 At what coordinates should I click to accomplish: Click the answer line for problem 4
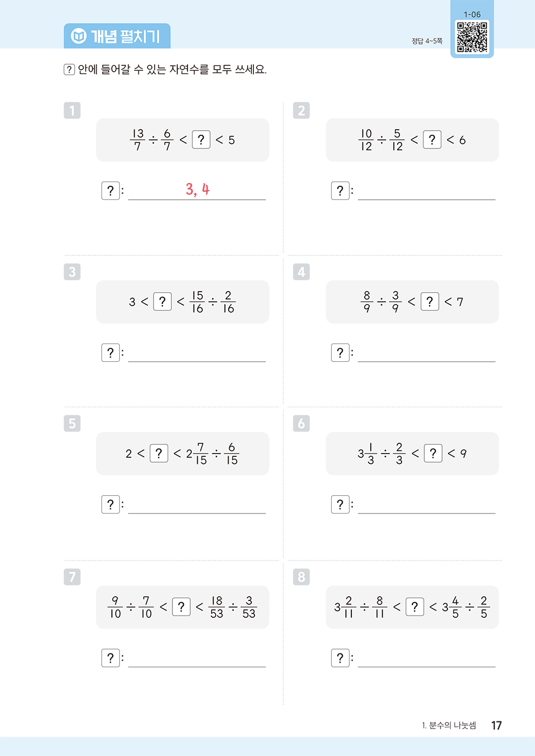[x=426, y=361]
